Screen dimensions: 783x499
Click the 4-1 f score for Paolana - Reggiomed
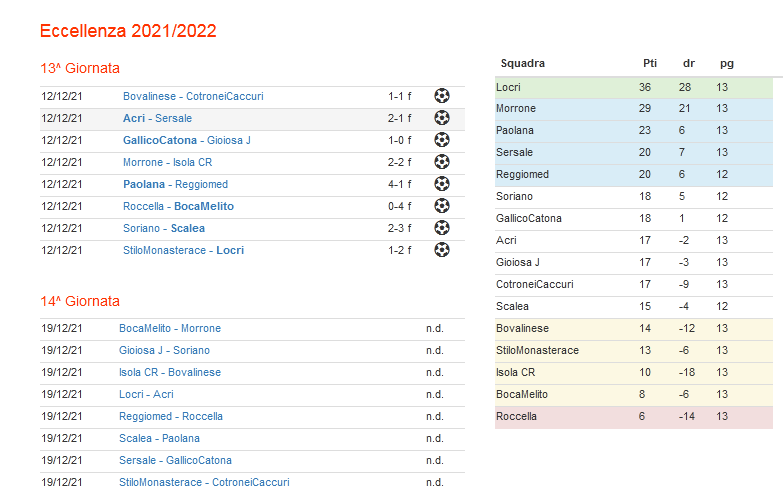399,184
